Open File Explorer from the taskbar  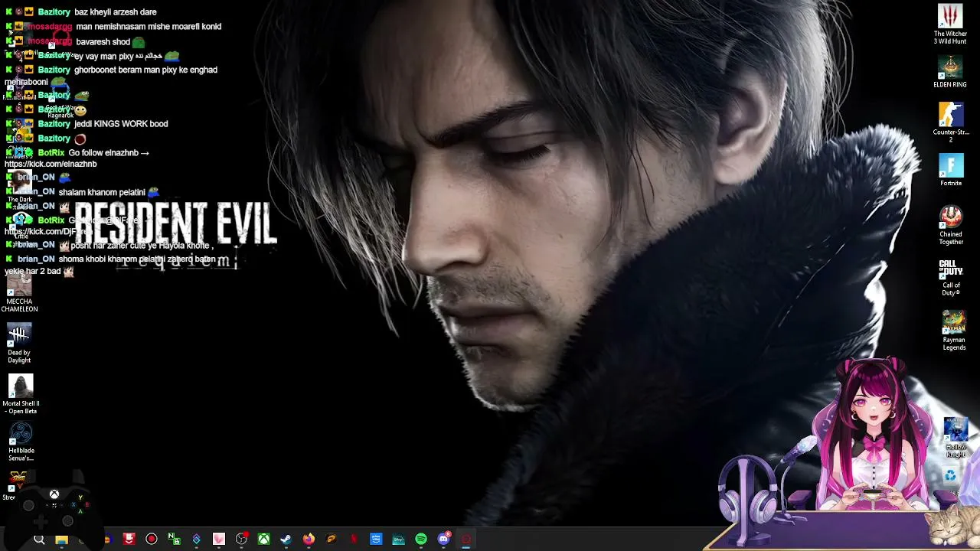click(61, 540)
